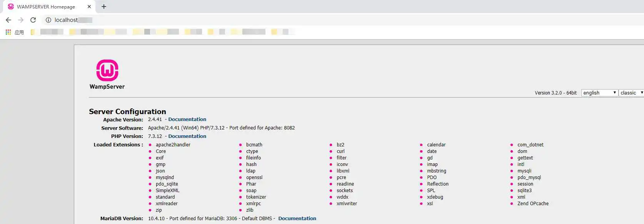Click the Version 3.2.0 - 64bit text
644x224 pixels.
pos(556,93)
